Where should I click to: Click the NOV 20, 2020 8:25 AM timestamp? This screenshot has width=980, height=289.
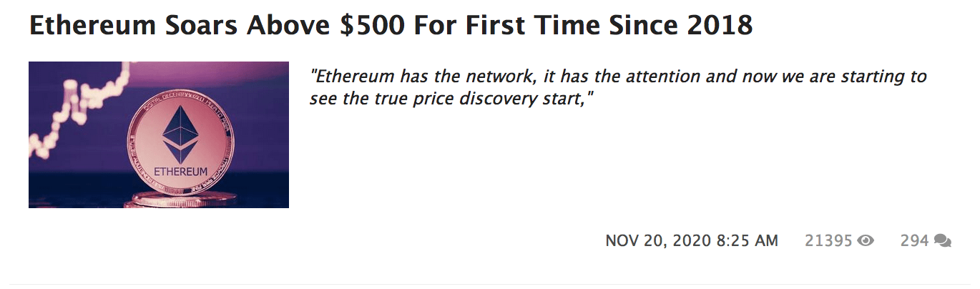[x=691, y=241]
